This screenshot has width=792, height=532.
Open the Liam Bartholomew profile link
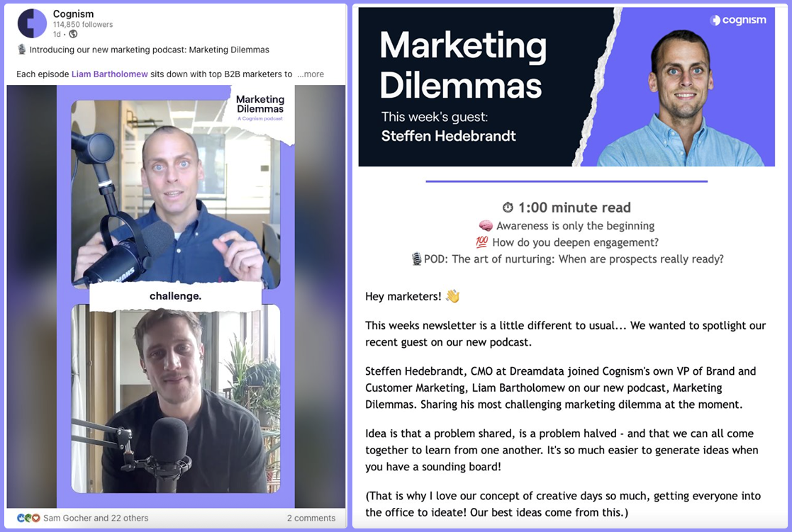click(x=110, y=74)
